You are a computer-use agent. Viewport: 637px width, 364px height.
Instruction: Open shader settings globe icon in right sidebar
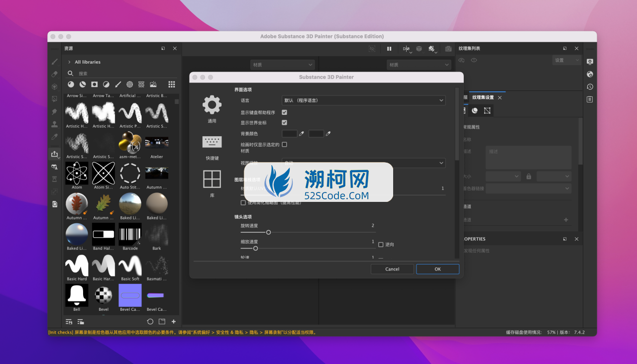pos(590,74)
